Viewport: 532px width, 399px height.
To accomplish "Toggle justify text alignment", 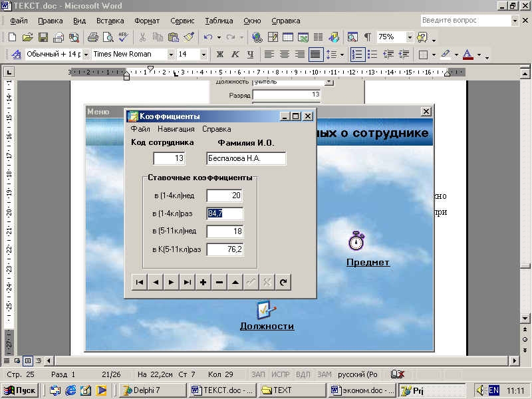I will coord(316,55).
